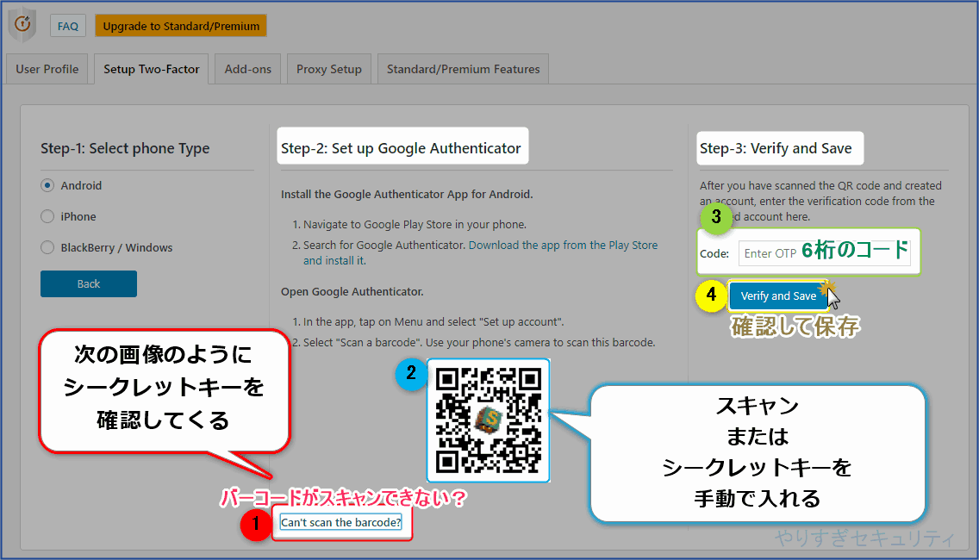This screenshot has height=560, width=979.
Task: Click the Select "Scan a barcode" instruction line
Action: pyautogui.click(x=479, y=343)
